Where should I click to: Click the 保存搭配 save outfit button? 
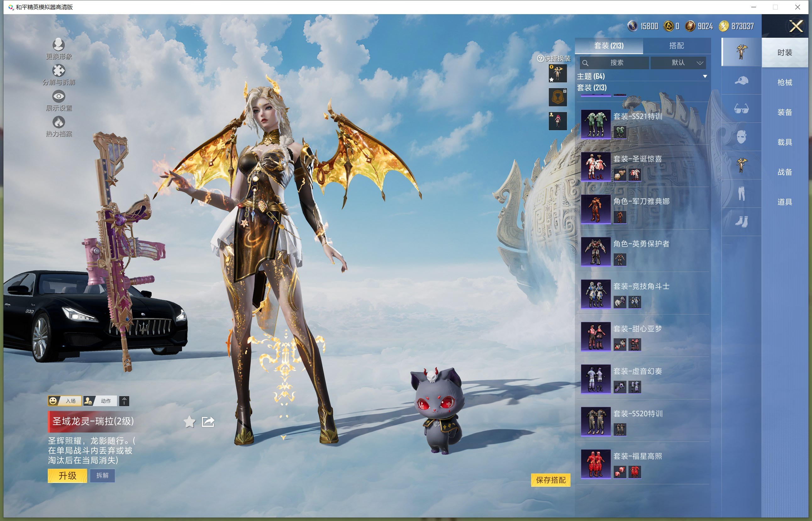coord(551,480)
